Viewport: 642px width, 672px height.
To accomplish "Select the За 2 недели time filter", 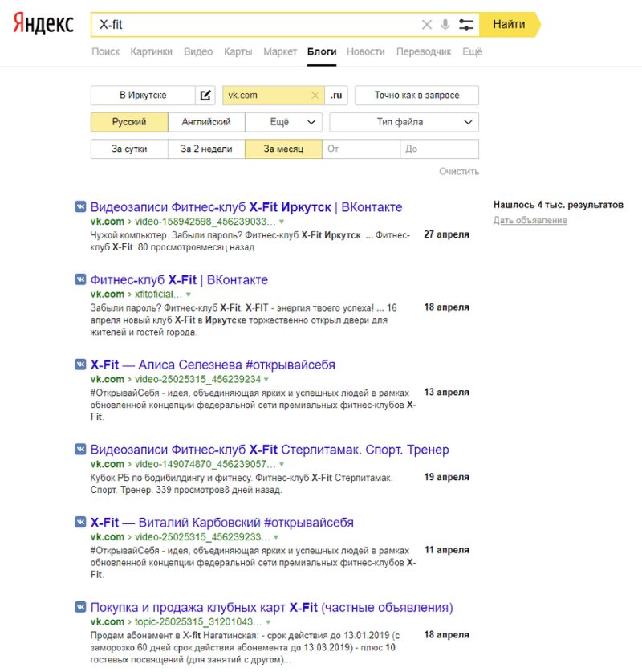I will point(206,149).
